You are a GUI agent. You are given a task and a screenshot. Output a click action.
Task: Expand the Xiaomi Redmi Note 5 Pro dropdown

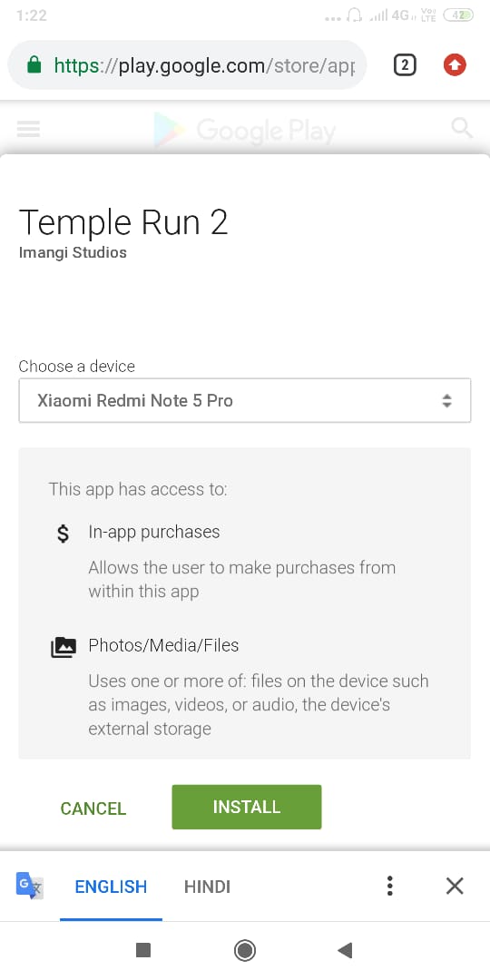tap(245, 400)
